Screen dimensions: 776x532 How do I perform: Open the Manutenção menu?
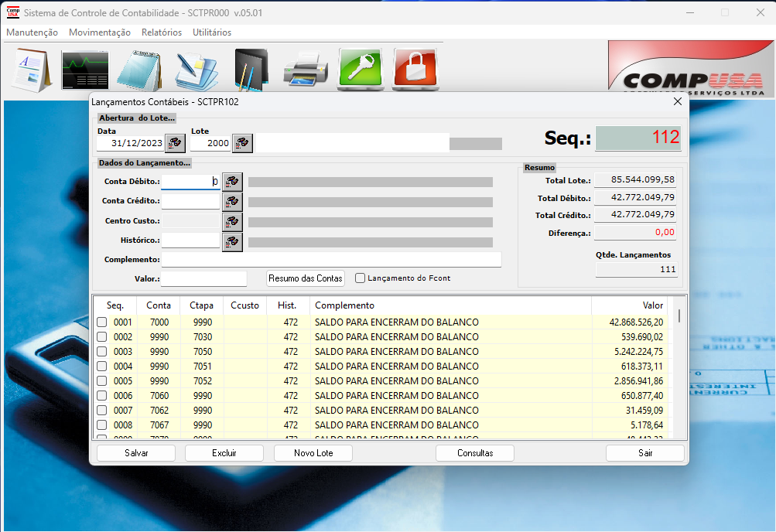coord(32,32)
